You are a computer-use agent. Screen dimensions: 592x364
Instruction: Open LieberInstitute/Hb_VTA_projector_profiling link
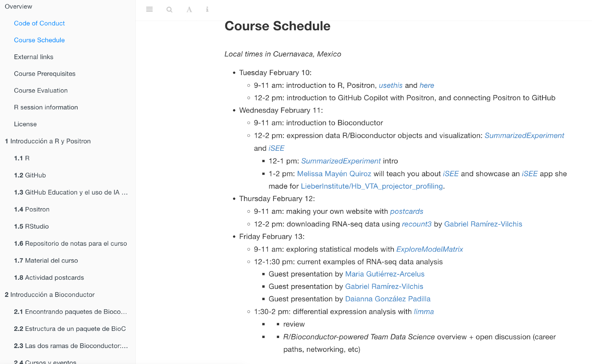(x=371, y=186)
